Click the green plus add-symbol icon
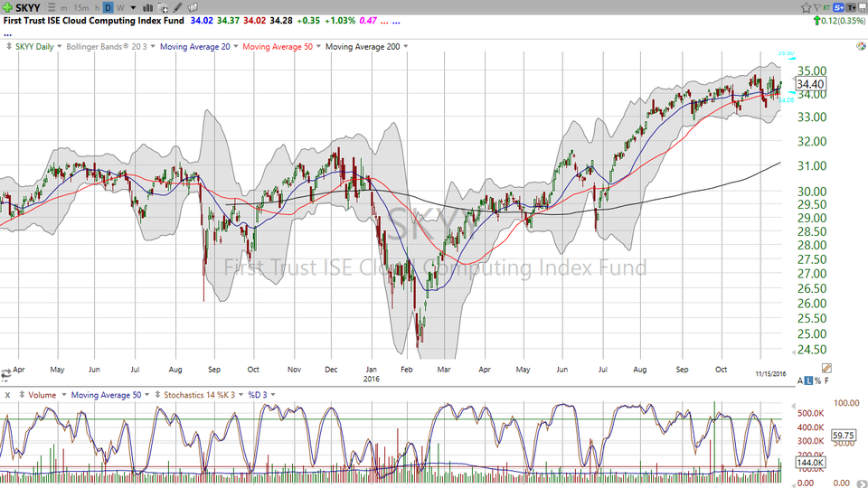The height and width of the screenshot is (488, 868). (7, 8)
